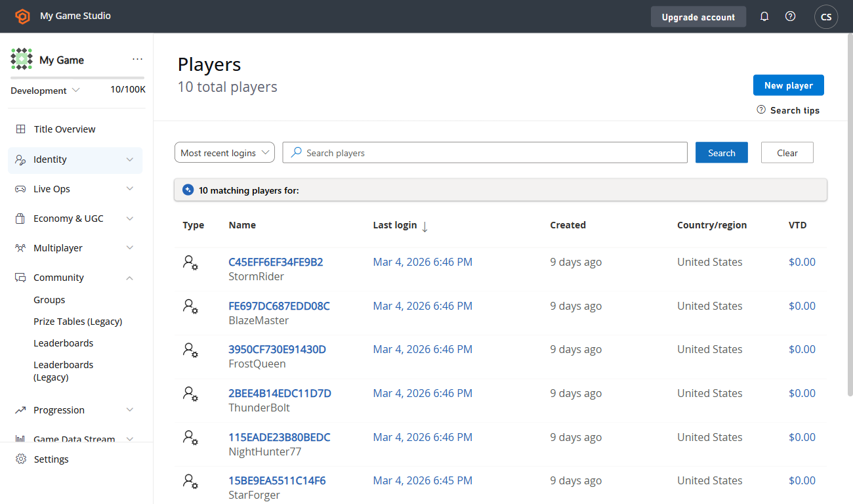The width and height of the screenshot is (853, 504).
Task: Click the Upgrade account button
Action: click(x=698, y=17)
